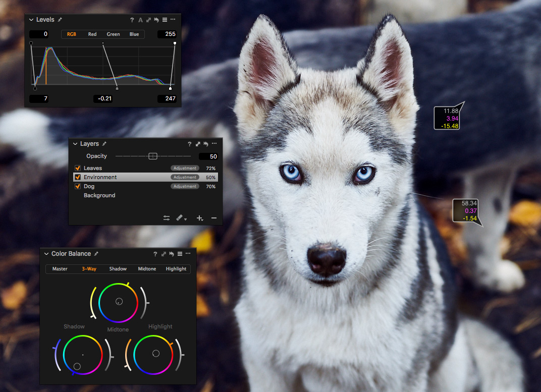The height and width of the screenshot is (392, 541).
Task: Uncheck the Environment layer checkbox
Action: [x=78, y=177]
